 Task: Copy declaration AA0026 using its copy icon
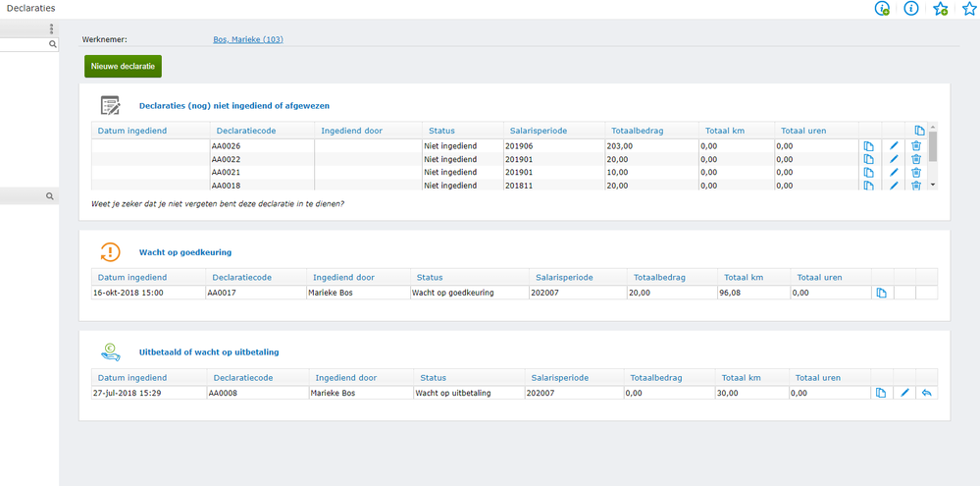868,146
